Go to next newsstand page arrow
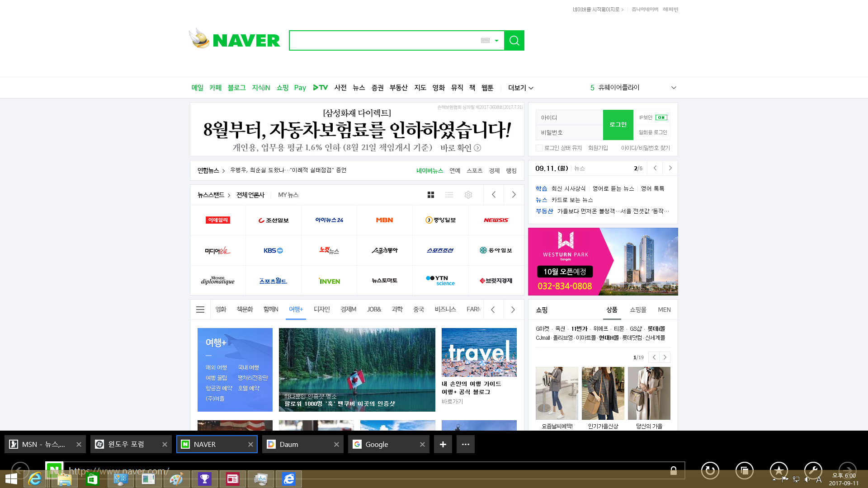Image resolution: width=868 pixels, height=488 pixels. [x=514, y=195]
